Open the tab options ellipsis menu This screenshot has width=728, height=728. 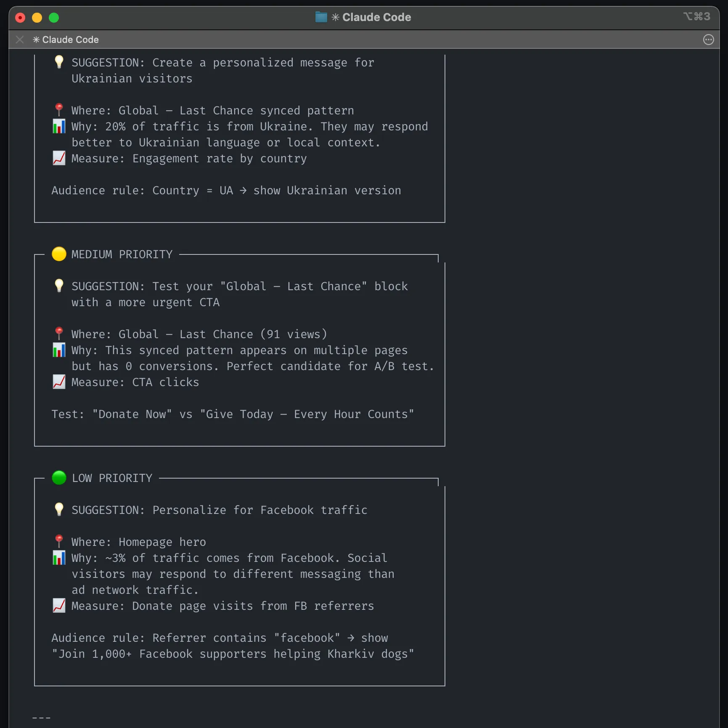[x=709, y=40]
